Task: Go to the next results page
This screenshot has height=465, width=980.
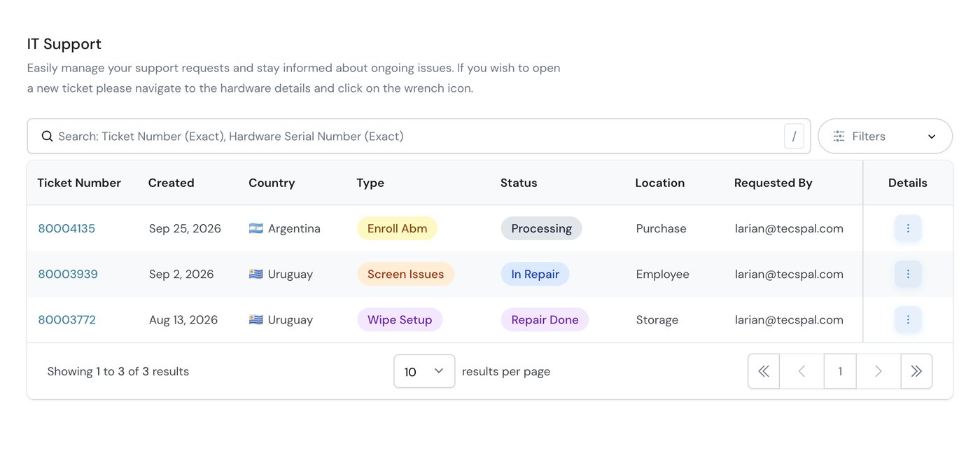Action: [878, 371]
